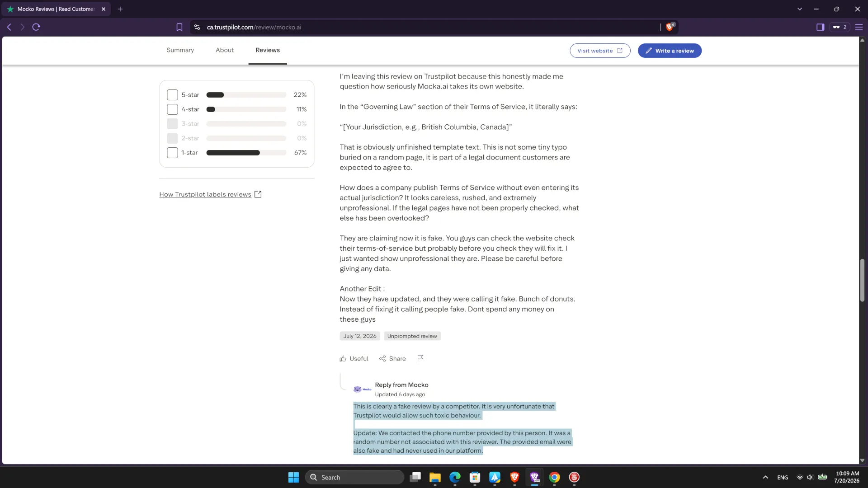The height and width of the screenshot is (488, 868).
Task: Open volume control in the tray
Action: tap(810, 477)
